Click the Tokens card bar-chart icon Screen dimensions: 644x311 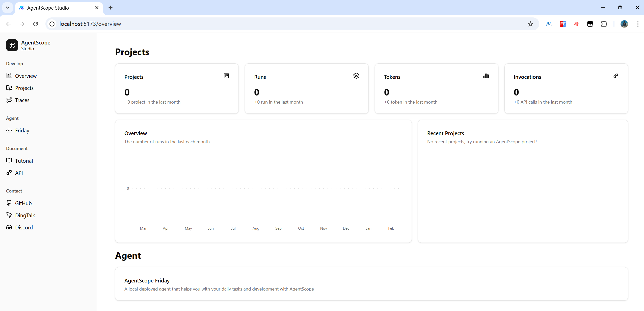[x=486, y=76]
